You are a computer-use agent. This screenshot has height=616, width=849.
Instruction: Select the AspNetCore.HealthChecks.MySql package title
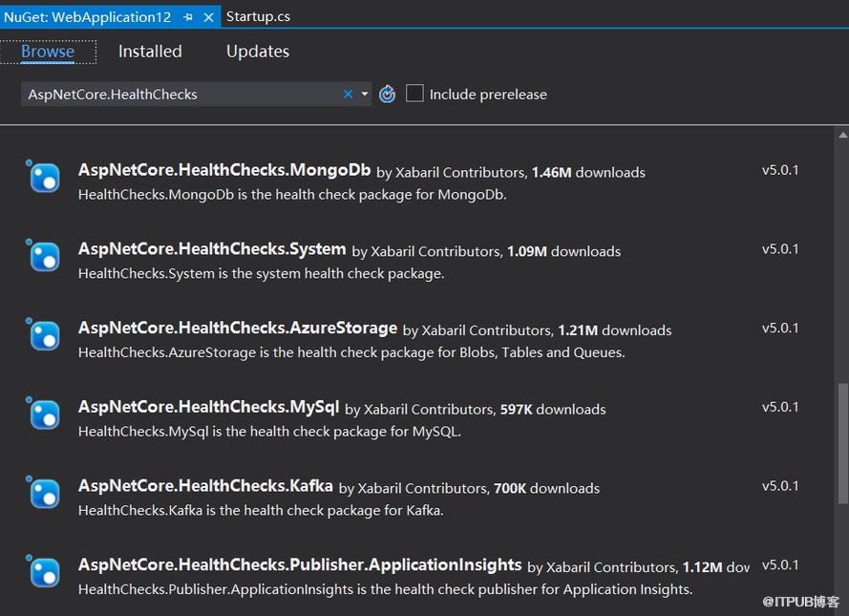pyautogui.click(x=208, y=407)
